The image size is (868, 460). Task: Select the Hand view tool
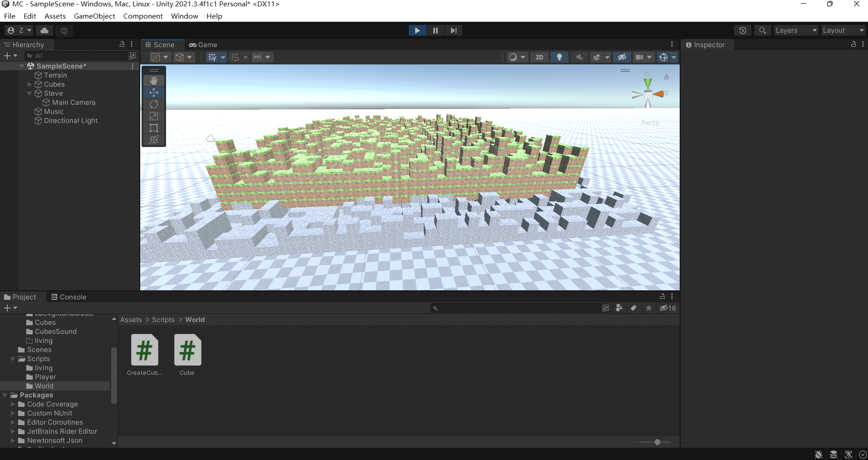tap(153, 80)
